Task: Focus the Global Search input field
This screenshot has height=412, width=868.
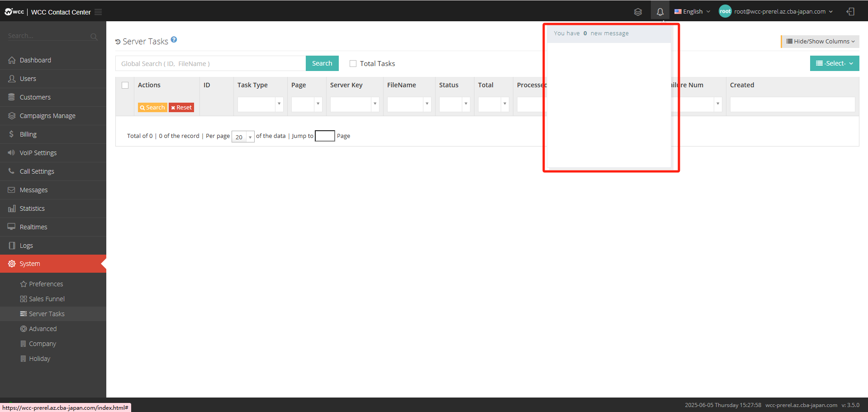Action: click(x=211, y=63)
